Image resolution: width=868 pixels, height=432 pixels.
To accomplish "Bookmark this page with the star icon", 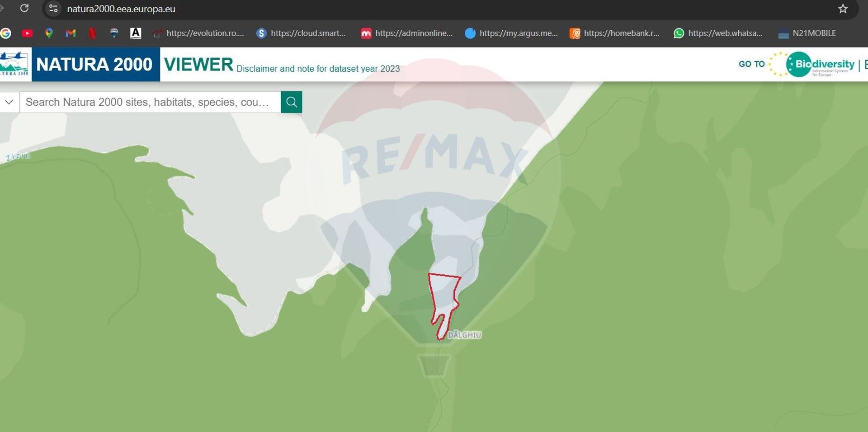I will pos(843,9).
